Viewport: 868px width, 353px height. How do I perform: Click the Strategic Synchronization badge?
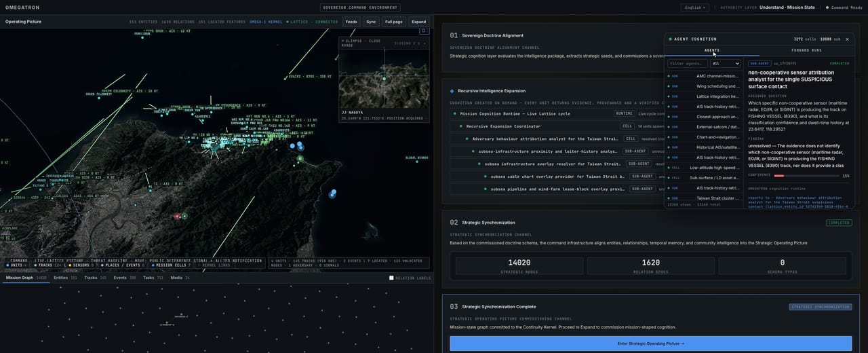click(x=821, y=307)
